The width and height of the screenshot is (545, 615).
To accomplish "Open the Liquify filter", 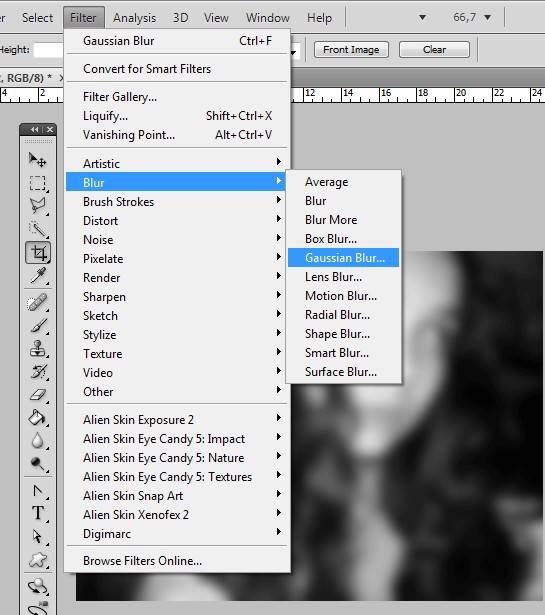I will pyautogui.click(x=177, y=116).
